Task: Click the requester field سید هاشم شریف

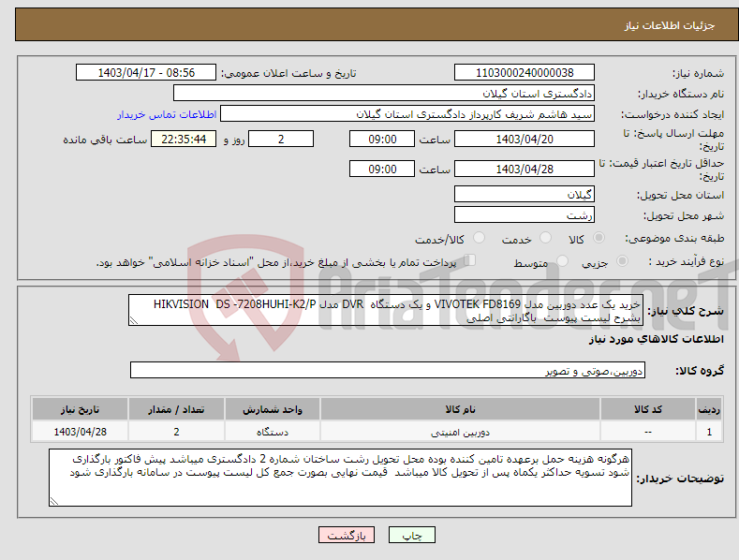Action: (x=407, y=114)
